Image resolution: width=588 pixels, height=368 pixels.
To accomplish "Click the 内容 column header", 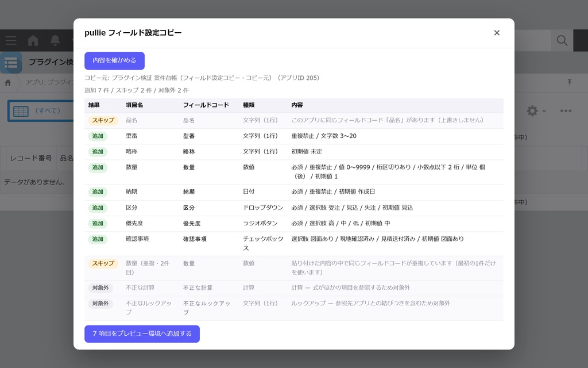I will point(297,105).
